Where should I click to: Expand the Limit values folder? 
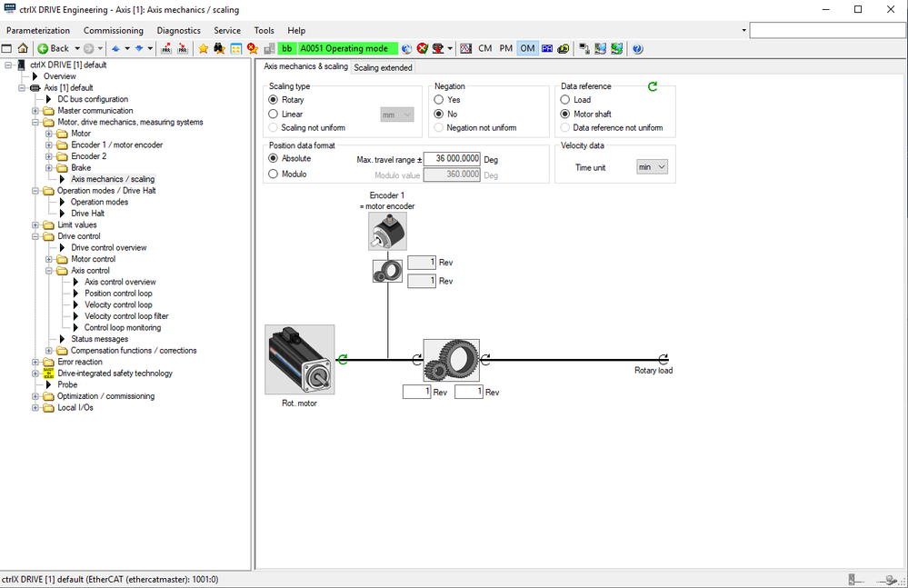coord(35,225)
